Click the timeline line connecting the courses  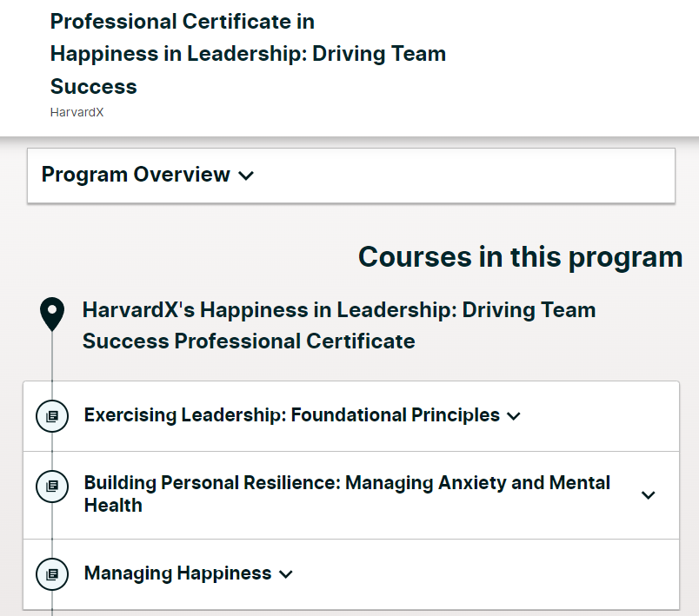click(x=54, y=539)
